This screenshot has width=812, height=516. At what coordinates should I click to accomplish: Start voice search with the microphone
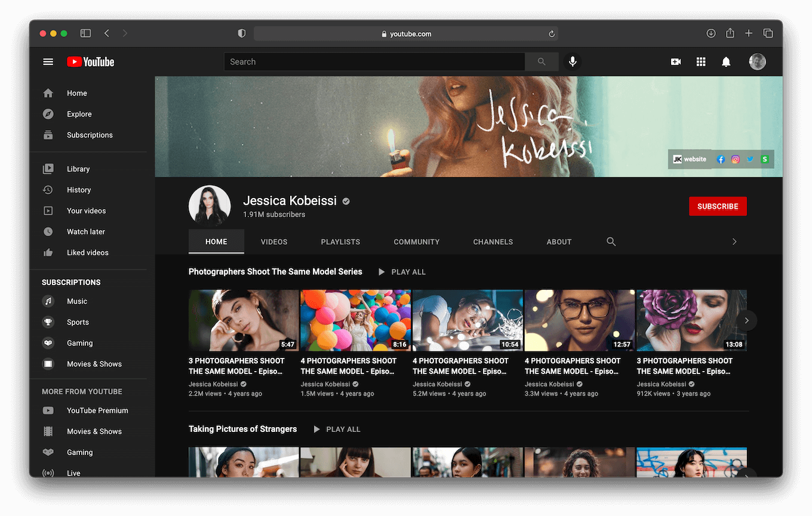(572, 62)
